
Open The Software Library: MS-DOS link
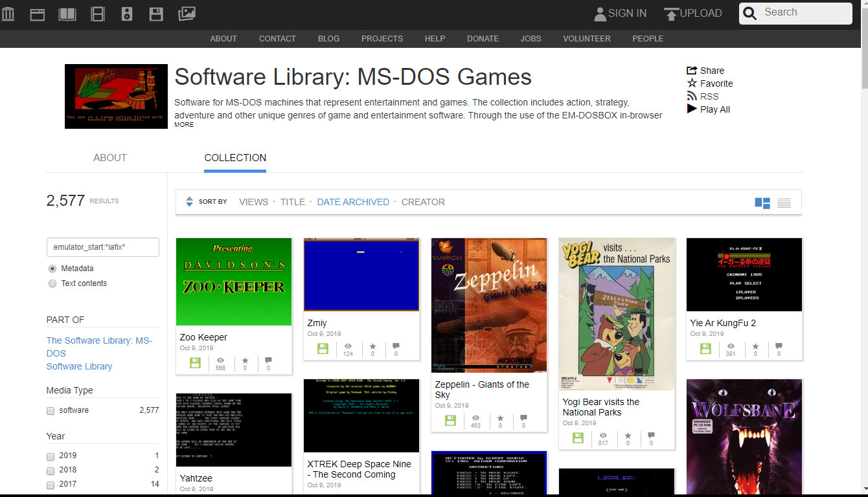tap(99, 347)
